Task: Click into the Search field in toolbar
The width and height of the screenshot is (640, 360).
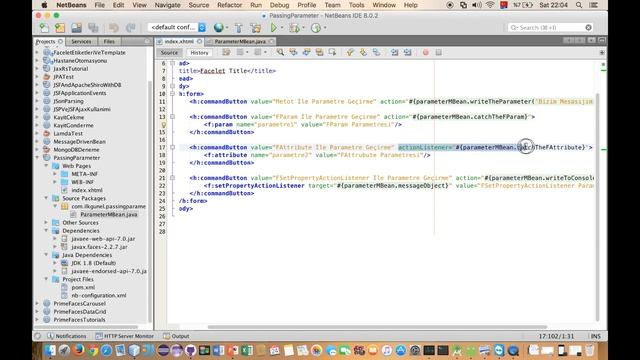Action: tap(550, 27)
